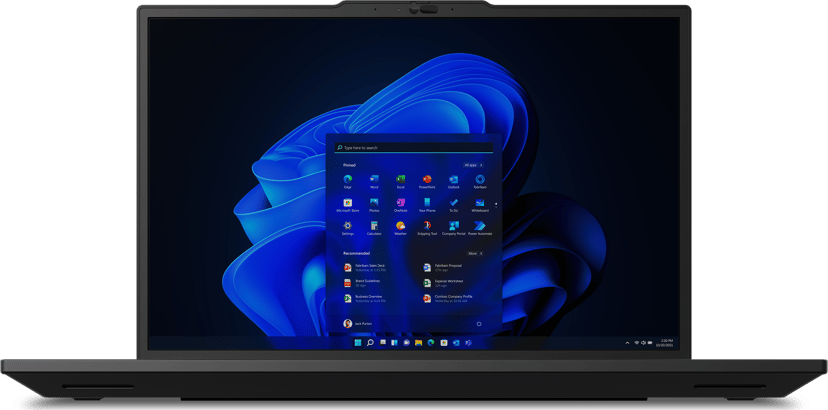Screen dimensions: 828x410
Task: Expand the system tray hidden icons chevron
Action: pyautogui.click(x=627, y=343)
